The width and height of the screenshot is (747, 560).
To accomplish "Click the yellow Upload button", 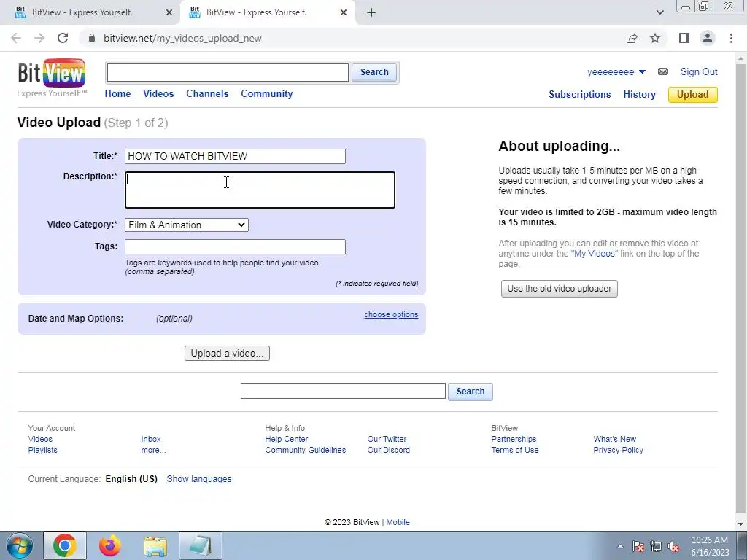I will click(693, 94).
